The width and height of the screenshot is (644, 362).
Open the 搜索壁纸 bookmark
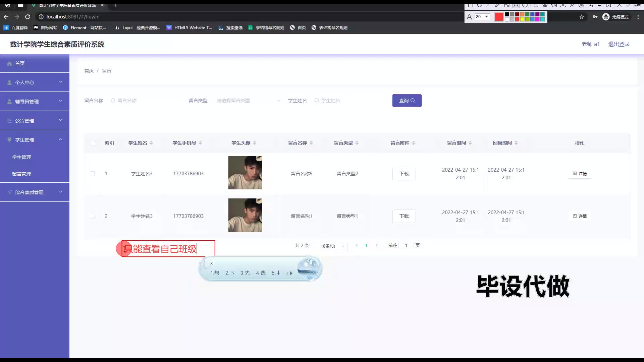coord(230,27)
